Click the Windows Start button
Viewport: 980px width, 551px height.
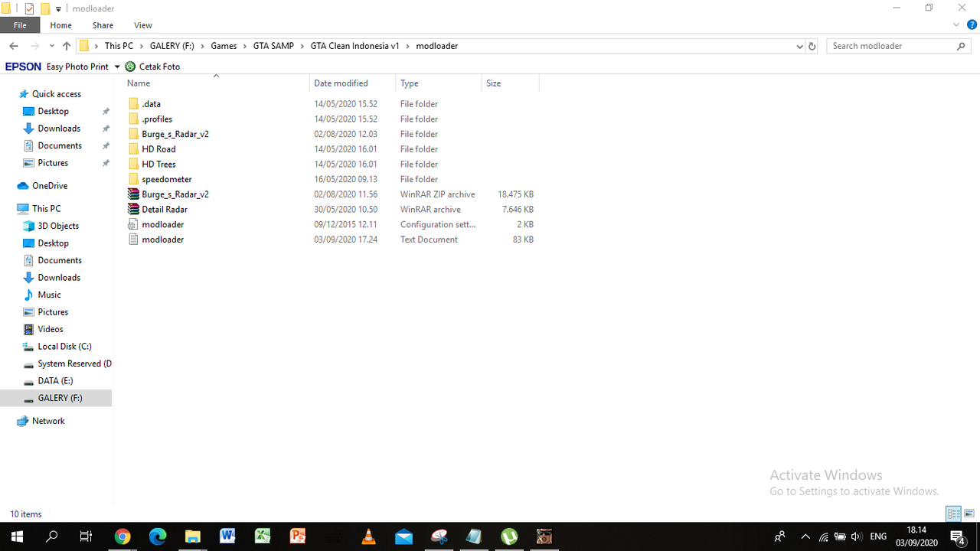tap(17, 536)
